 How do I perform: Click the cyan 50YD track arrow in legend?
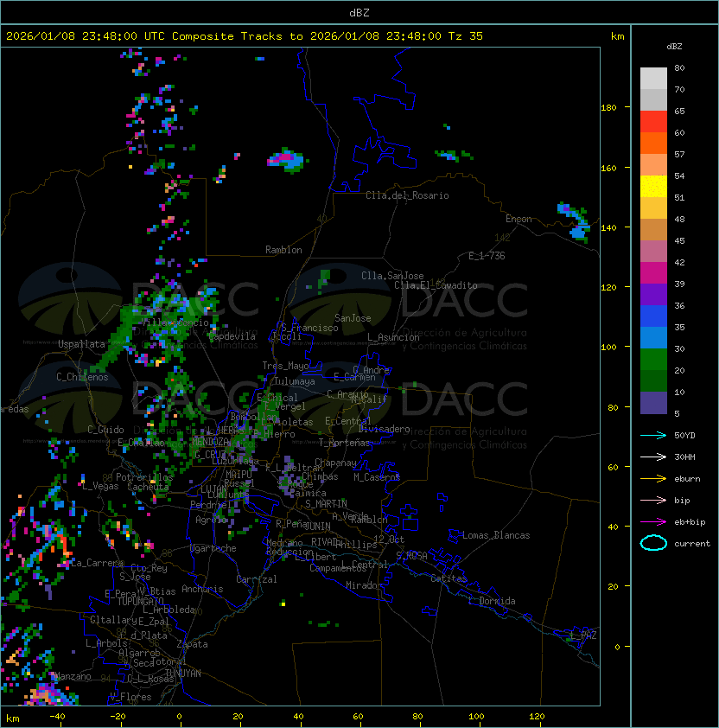pos(653,435)
